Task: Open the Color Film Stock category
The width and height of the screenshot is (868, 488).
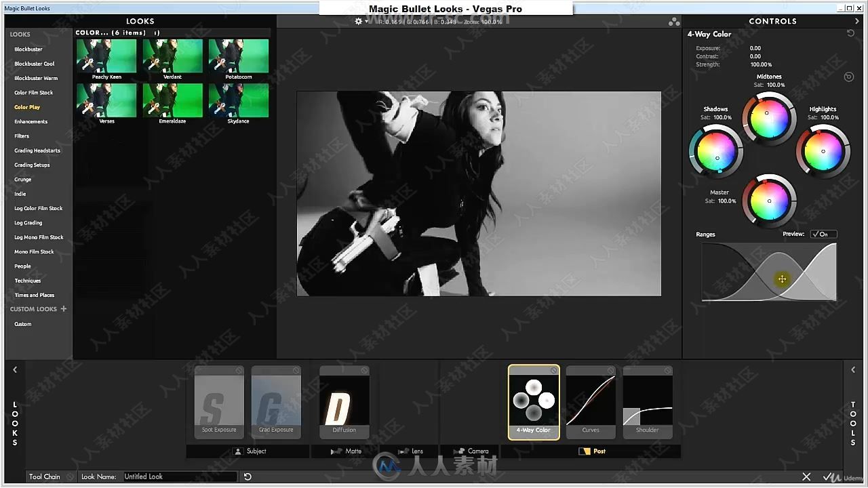Action: [34, 93]
